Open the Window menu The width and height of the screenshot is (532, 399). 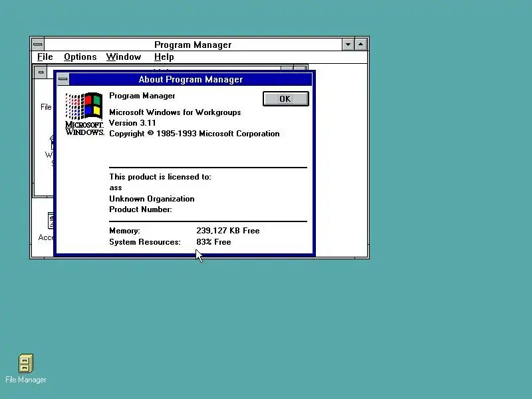tap(124, 57)
